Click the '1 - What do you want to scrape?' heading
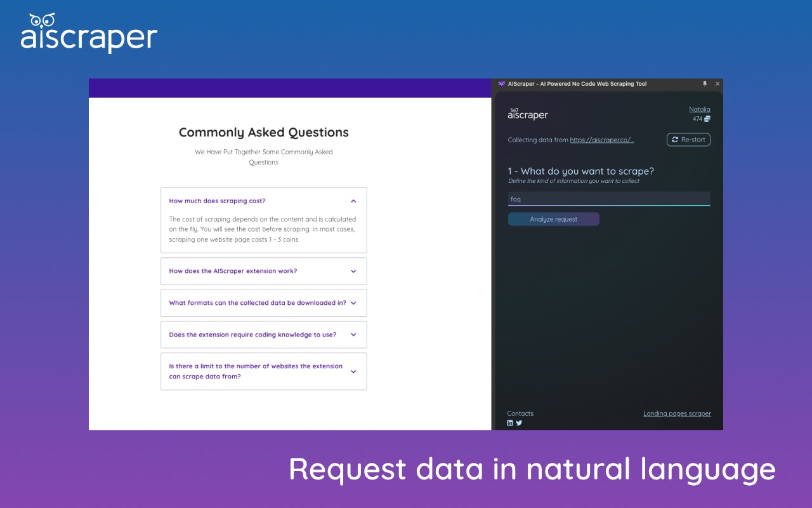Viewport: 812px width, 508px height. pyautogui.click(x=581, y=171)
